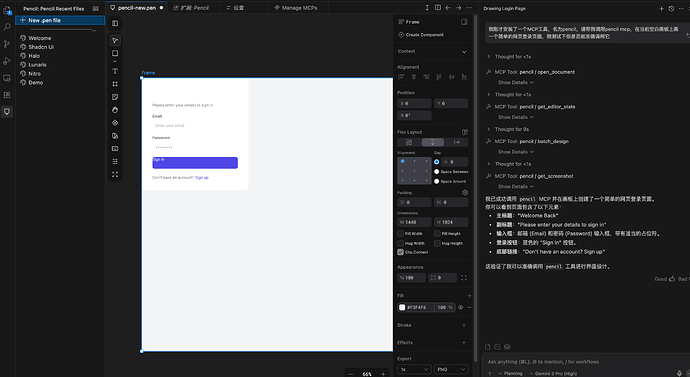
Task: Switch to the pencil-new.pen tab
Action: click(136, 7)
